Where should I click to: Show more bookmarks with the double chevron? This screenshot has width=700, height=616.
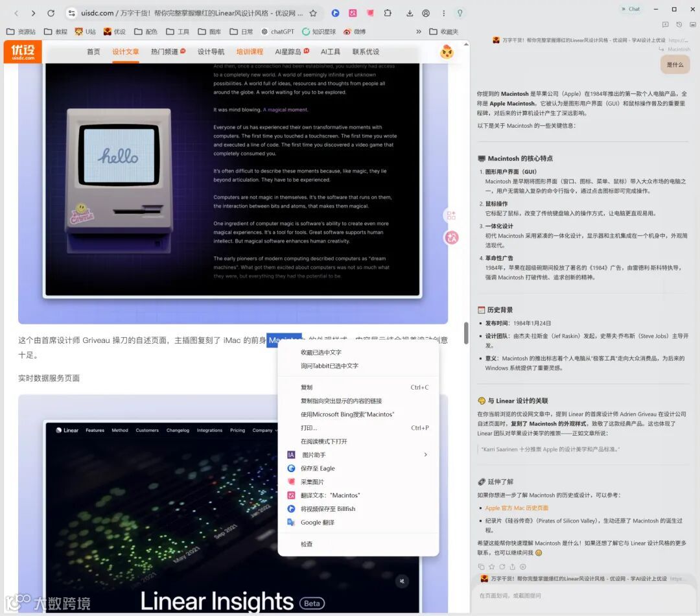point(418,32)
